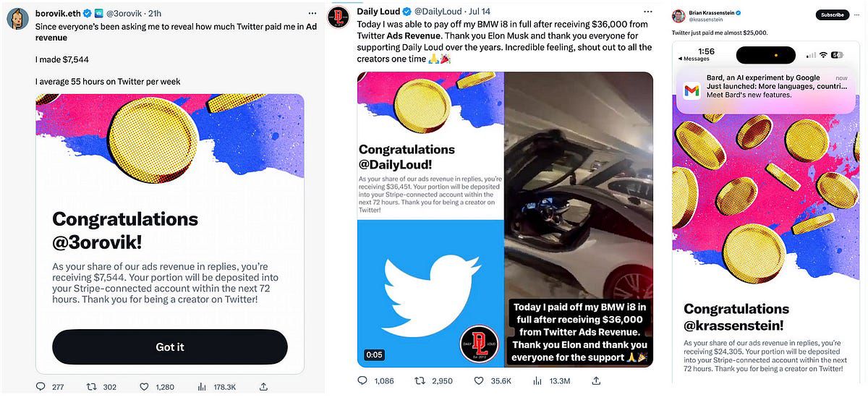Reply to the Daily Loud tweet

point(363,380)
